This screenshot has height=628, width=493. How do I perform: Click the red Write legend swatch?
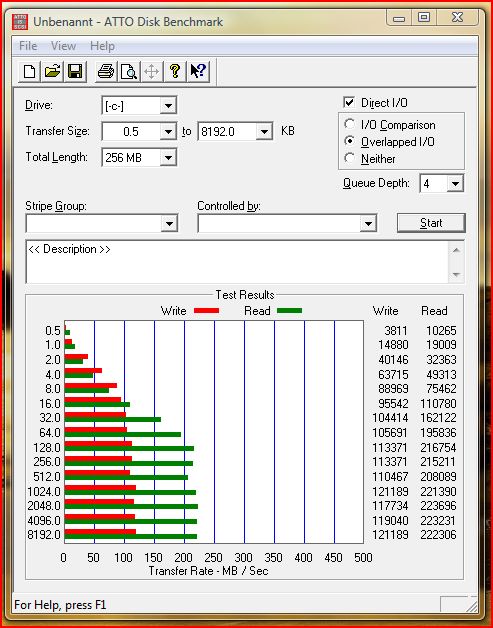[206, 310]
